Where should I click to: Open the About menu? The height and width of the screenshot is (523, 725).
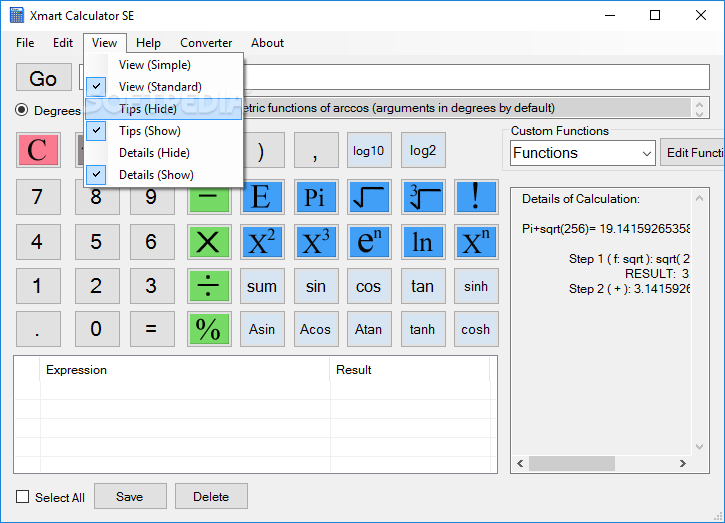click(x=267, y=43)
